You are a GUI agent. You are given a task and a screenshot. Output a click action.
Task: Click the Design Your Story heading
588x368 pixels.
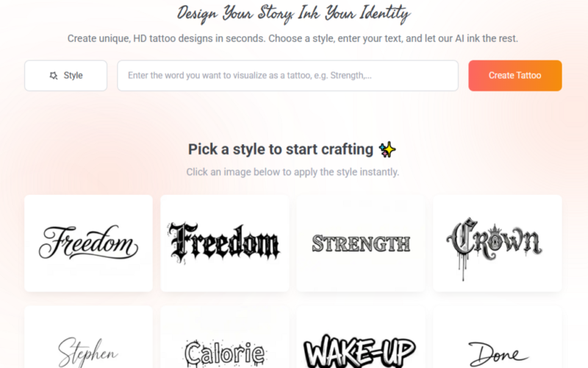293,14
